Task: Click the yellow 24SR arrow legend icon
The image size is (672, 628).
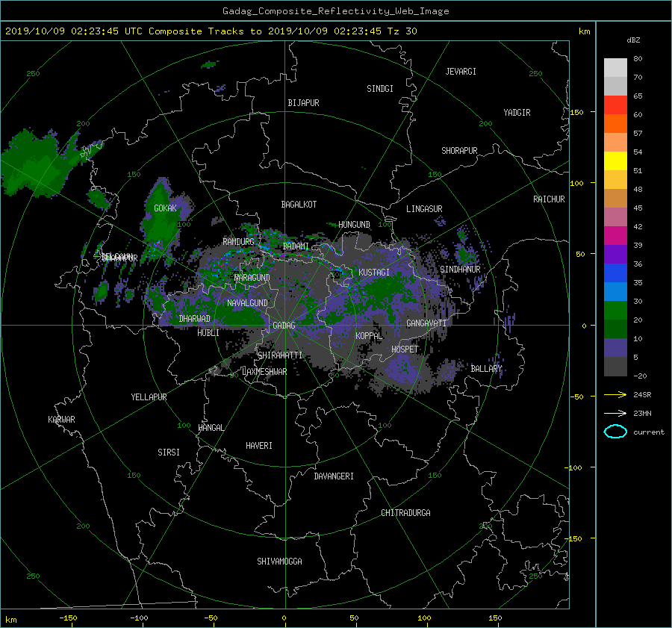Action: pos(615,394)
